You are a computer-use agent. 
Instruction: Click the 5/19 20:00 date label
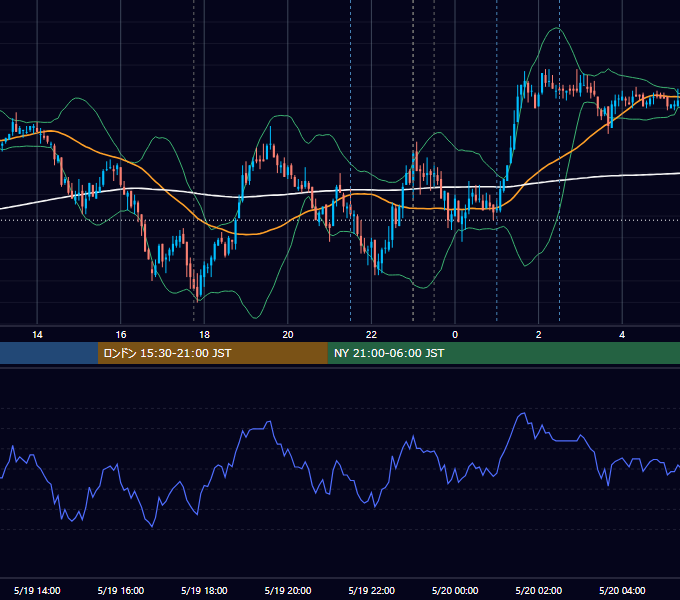pyautogui.click(x=288, y=590)
